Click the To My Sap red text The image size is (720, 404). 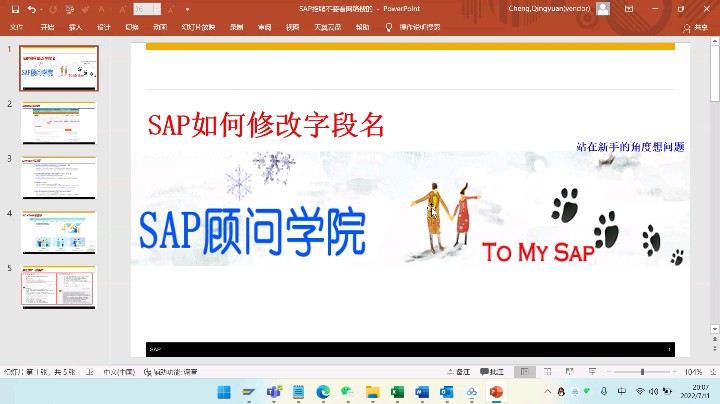[538, 252]
